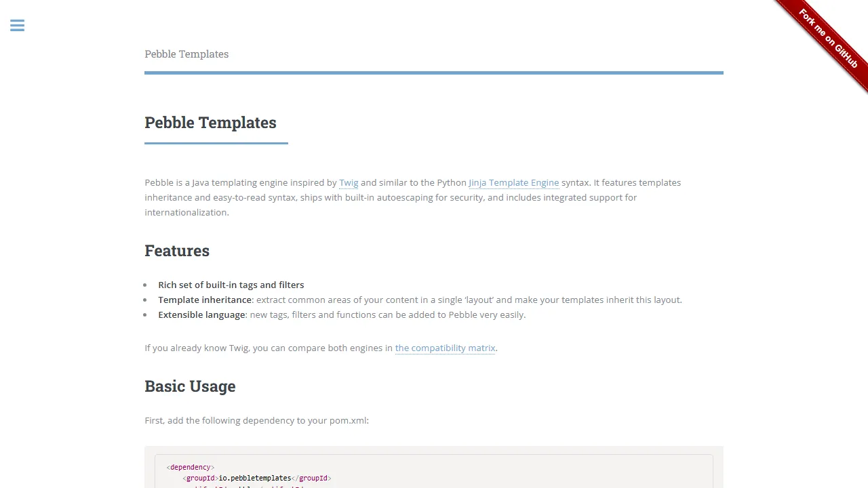Click the Basic Usage section heading
The image size is (868, 488).
pyautogui.click(x=190, y=386)
